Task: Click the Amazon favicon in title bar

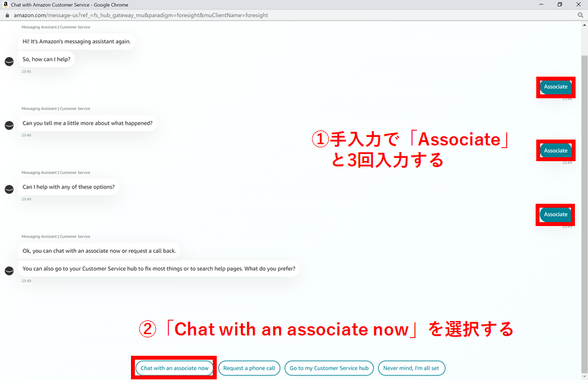Action: pyautogui.click(x=5, y=5)
